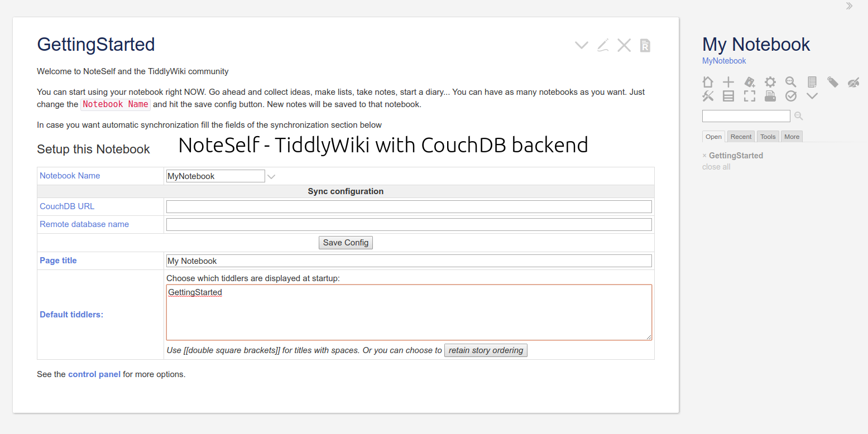Open the home page icon in the sidebar

click(708, 82)
